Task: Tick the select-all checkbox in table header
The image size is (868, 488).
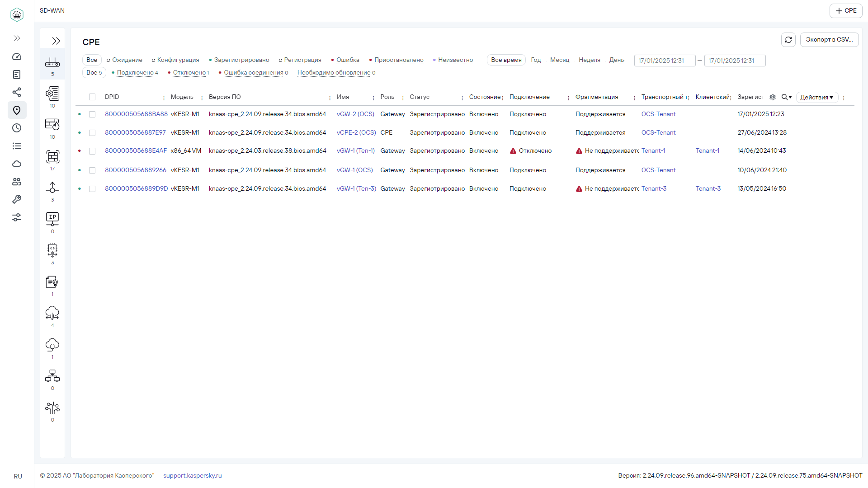Action: 92,97
